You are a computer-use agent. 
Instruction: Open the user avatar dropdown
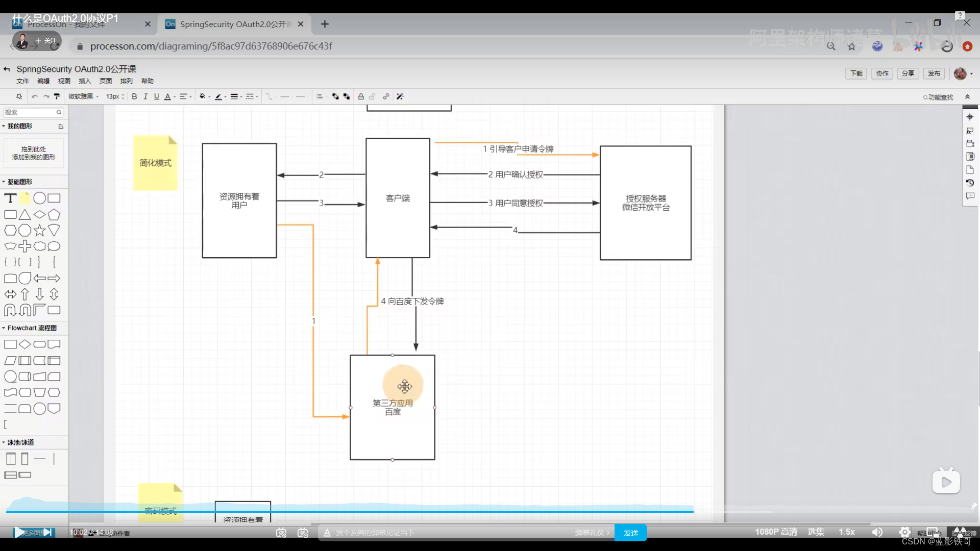[963, 73]
